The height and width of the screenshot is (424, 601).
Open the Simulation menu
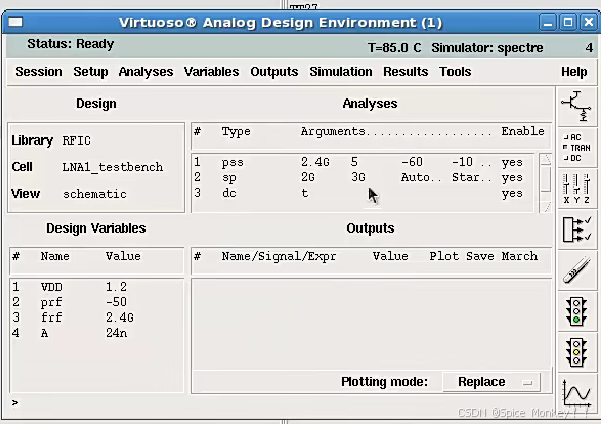(341, 72)
